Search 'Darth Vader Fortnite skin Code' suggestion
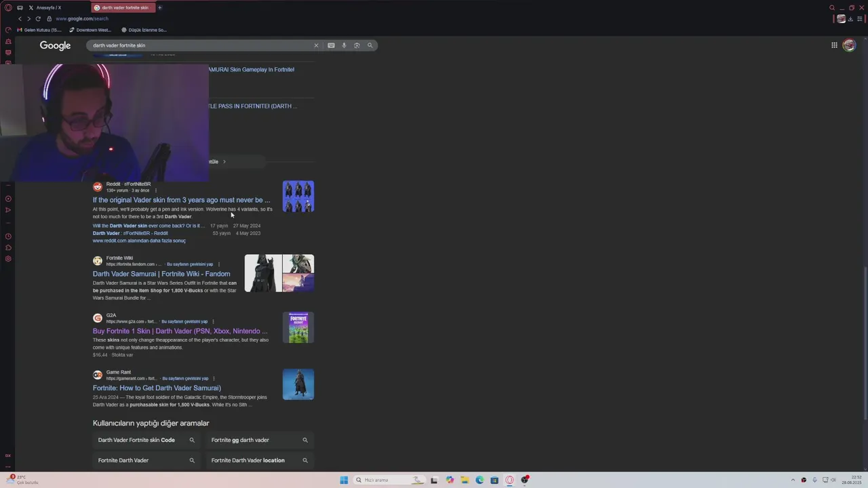This screenshot has width=868, height=488. click(146, 440)
